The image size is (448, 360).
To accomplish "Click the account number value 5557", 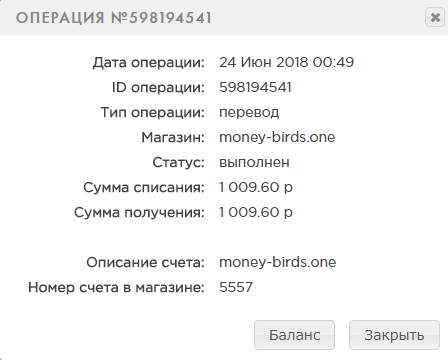I will click(236, 287).
